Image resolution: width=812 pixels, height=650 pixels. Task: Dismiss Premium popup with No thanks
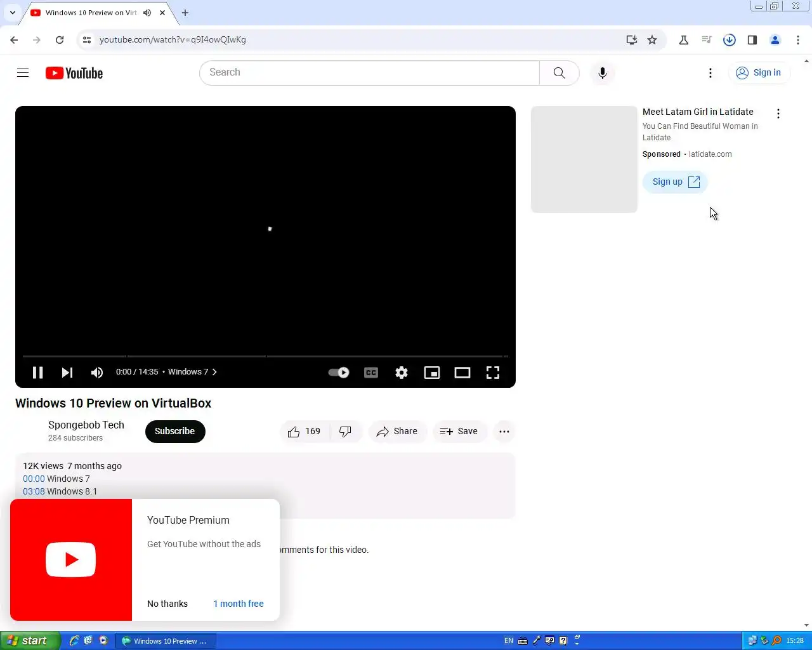point(167,604)
